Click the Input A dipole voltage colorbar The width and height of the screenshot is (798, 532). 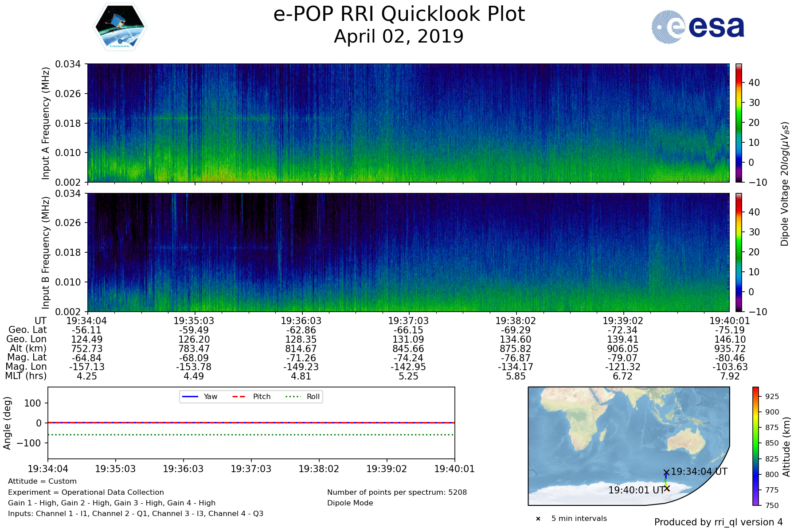(739, 123)
